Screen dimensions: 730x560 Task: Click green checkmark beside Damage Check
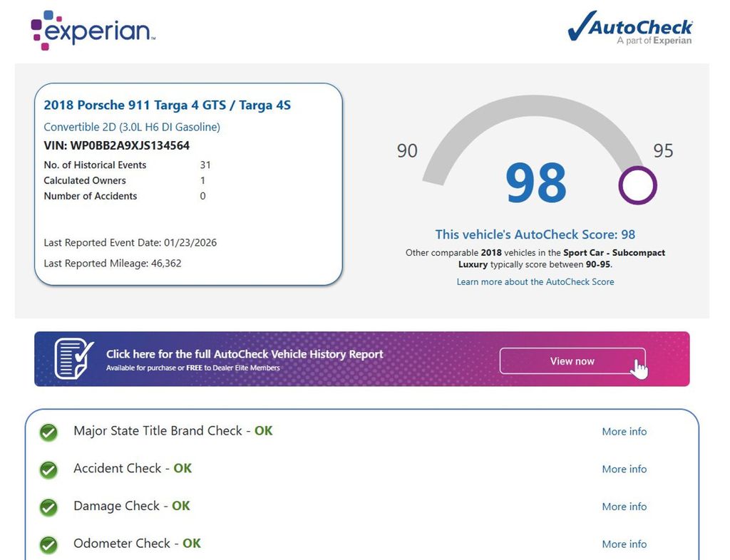[48, 507]
